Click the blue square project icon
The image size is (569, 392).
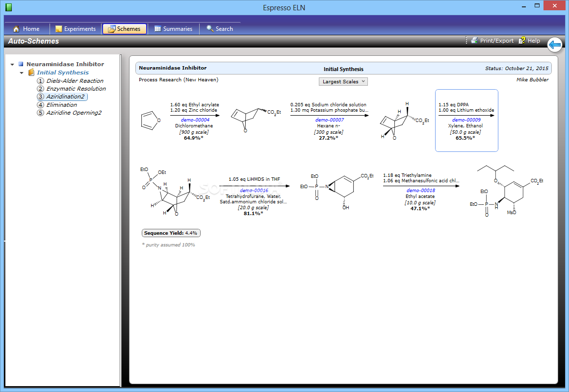click(x=21, y=64)
